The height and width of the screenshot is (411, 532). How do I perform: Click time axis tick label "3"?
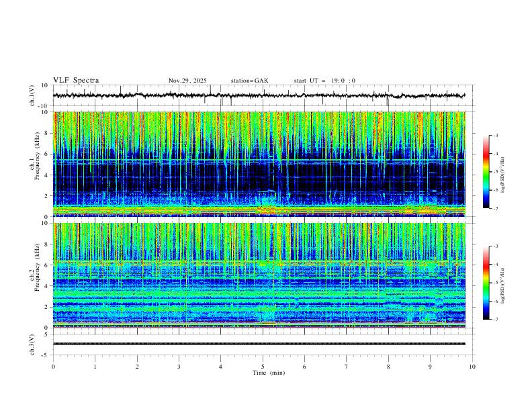tap(179, 367)
